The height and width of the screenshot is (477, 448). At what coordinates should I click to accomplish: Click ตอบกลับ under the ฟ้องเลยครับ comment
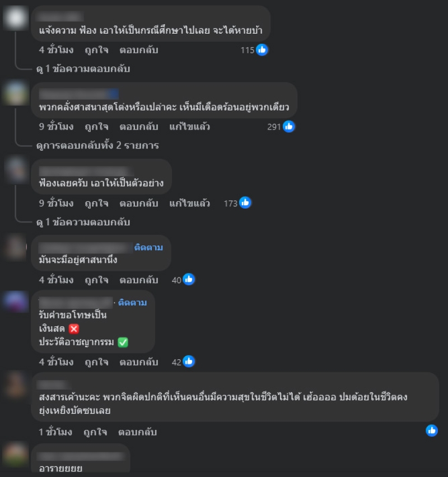point(138,203)
